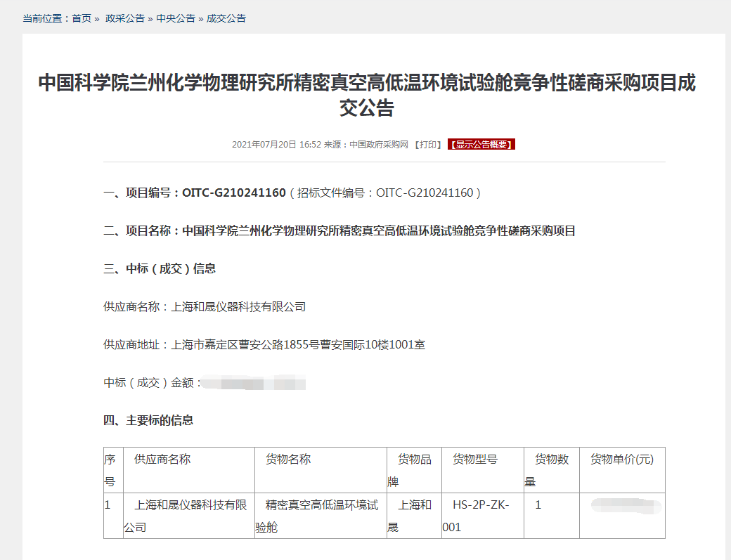The height and width of the screenshot is (560, 731).
Task: Click supplier address line 供应商地址
Action: click(264, 345)
